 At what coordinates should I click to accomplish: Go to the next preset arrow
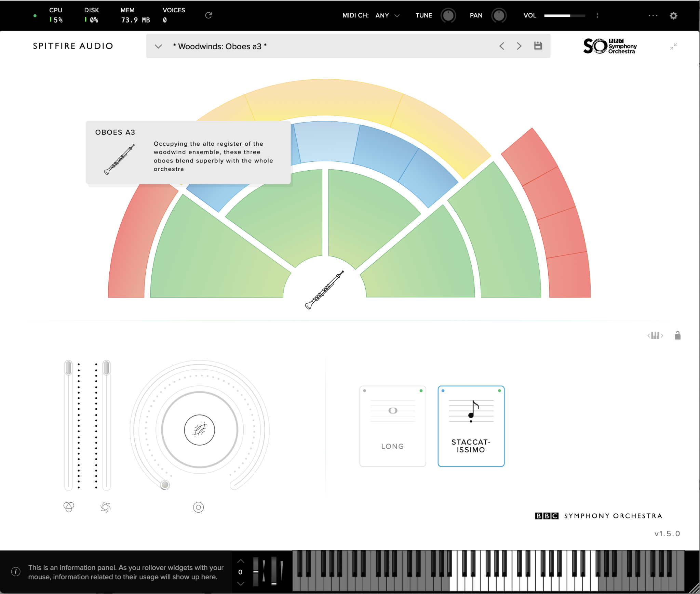(x=519, y=46)
